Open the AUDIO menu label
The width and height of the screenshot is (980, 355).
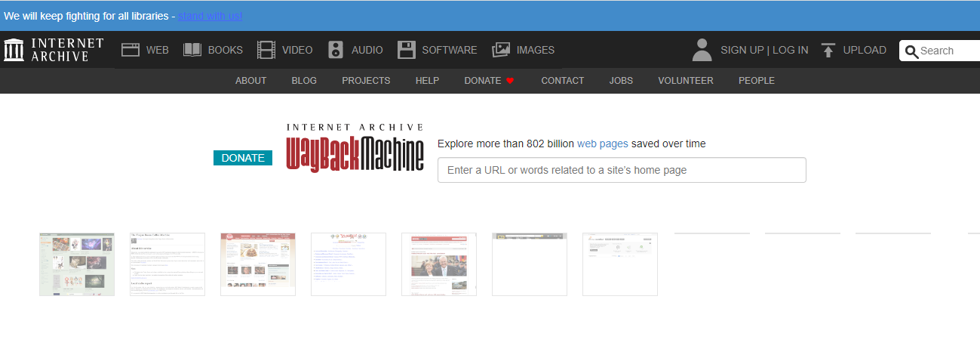(x=367, y=50)
